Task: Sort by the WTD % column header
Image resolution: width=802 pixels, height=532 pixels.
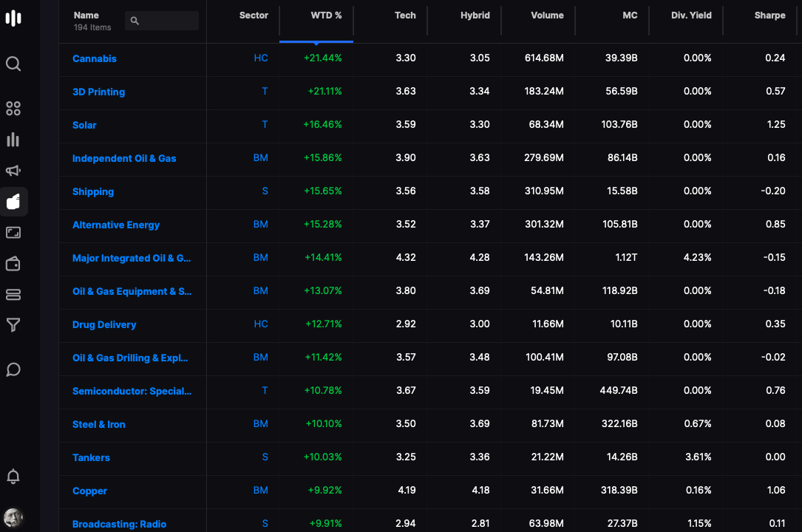Action: (326, 16)
